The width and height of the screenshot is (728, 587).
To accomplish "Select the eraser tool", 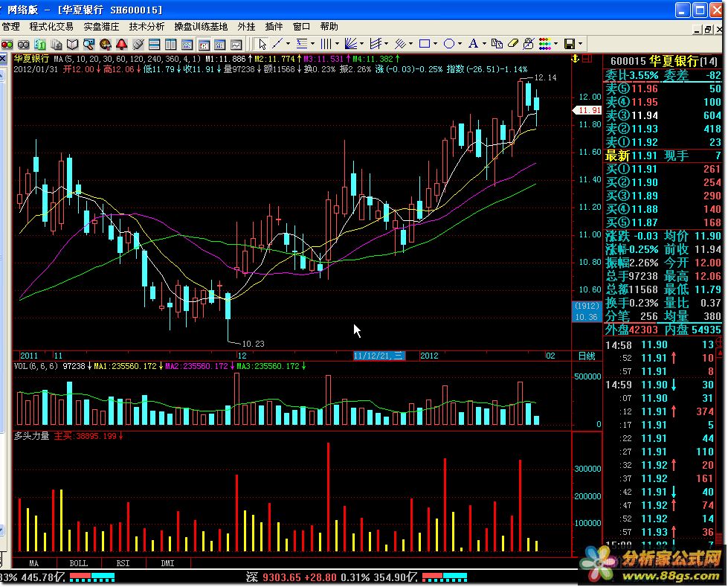I will 512,44.
